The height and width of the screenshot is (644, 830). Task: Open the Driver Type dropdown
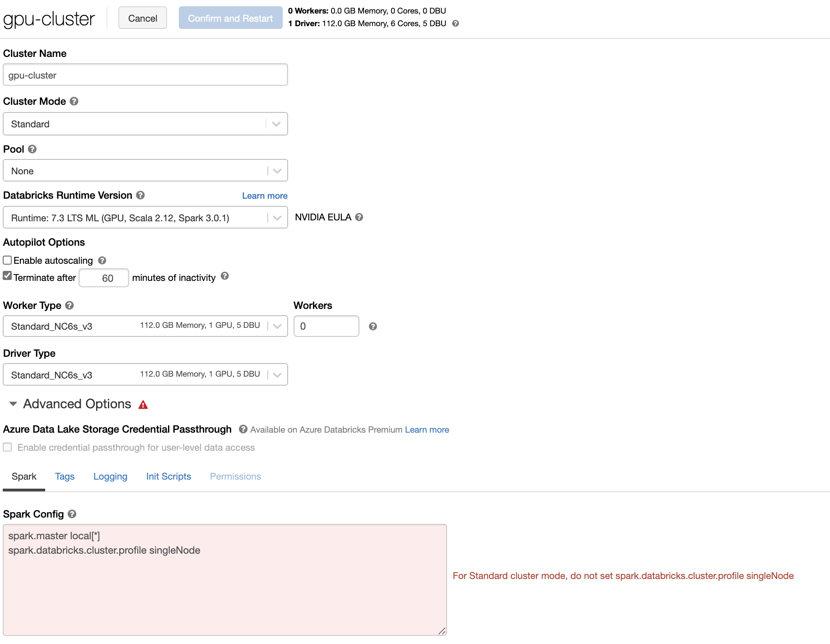(276, 374)
